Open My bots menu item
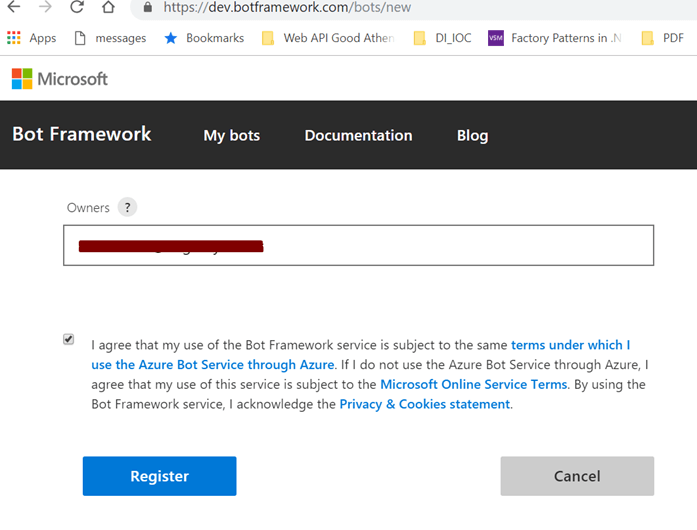The height and width of the screenshot is (530, 697). 232,136
